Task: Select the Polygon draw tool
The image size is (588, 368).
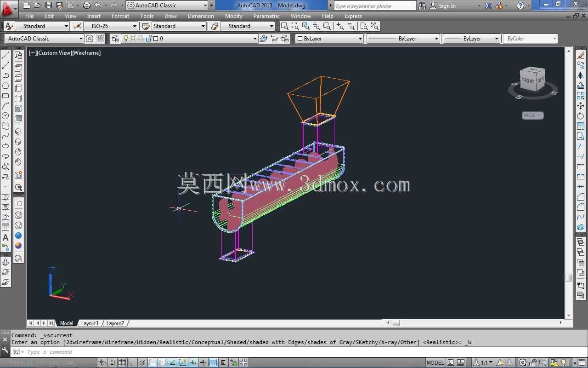Action: tap(6, 86)
